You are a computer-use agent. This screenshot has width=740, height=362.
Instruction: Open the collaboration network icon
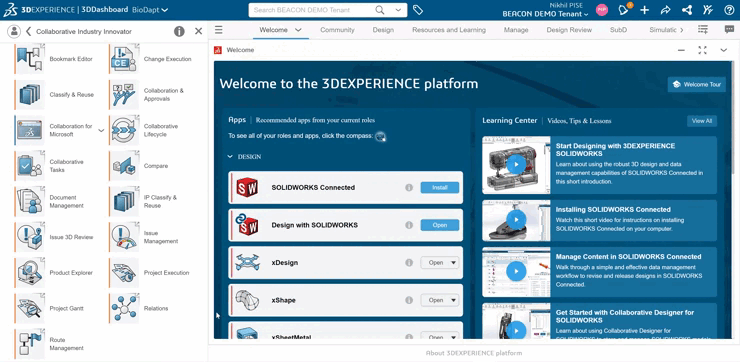click(x=687, y=10)
